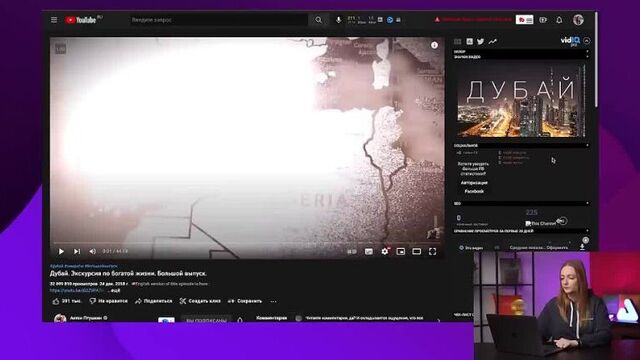Mute the video player volume
The width and height of the screenshot is (640, 360).
click(x=92, y=251)
